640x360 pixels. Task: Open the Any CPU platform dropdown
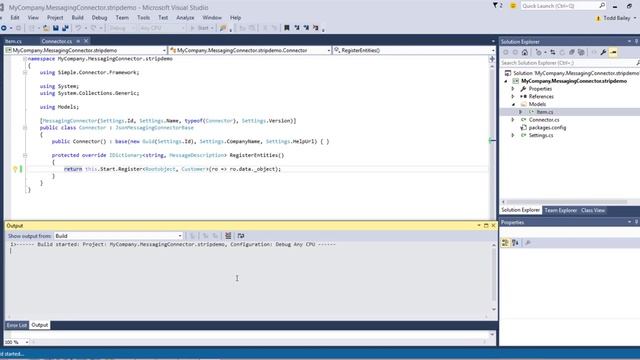(162, 28)
